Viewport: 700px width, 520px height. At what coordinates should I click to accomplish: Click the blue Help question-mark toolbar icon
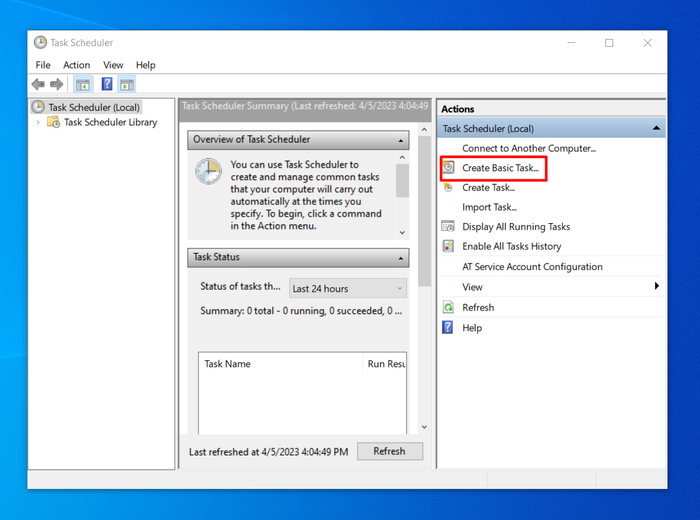107,84
